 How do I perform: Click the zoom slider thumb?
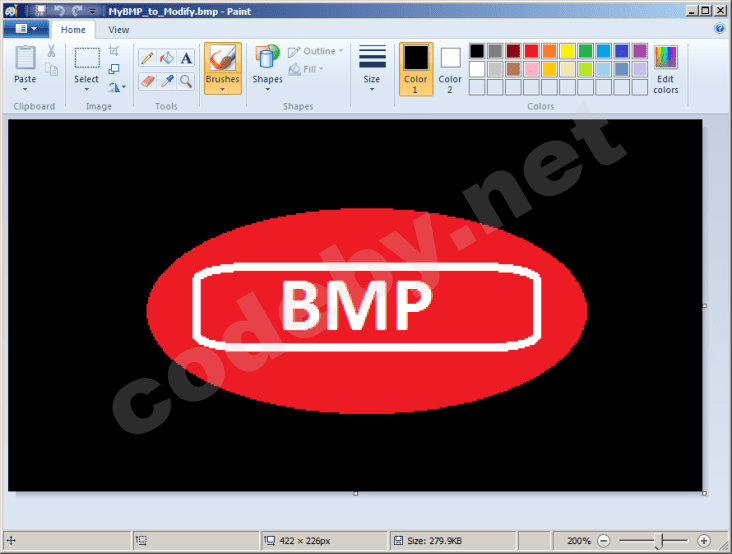click(659, 541)
